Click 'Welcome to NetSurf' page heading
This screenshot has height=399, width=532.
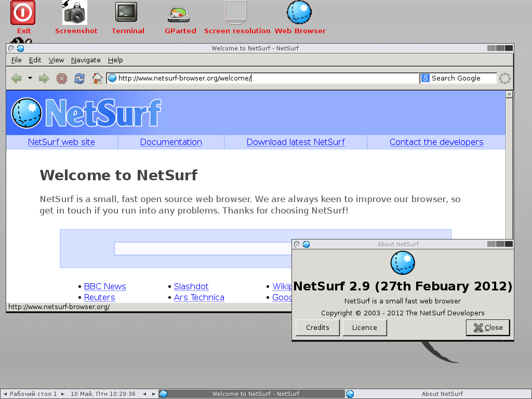118,176
